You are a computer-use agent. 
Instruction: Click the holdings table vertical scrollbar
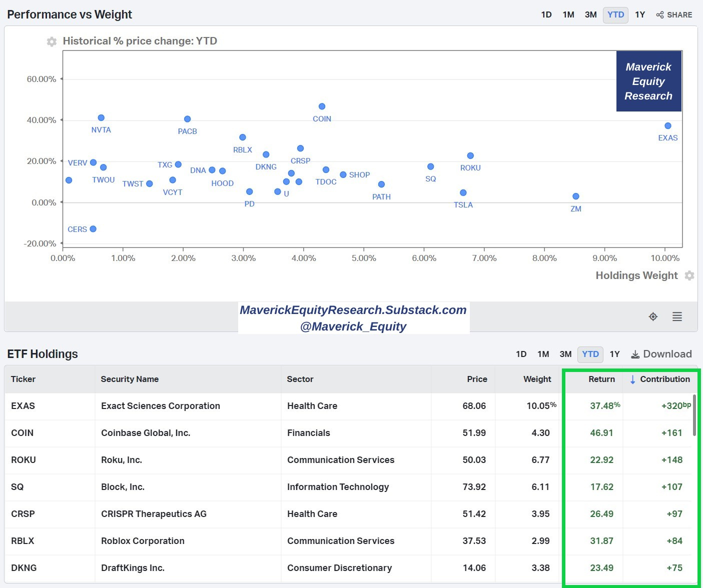click(x=694, y=415)
